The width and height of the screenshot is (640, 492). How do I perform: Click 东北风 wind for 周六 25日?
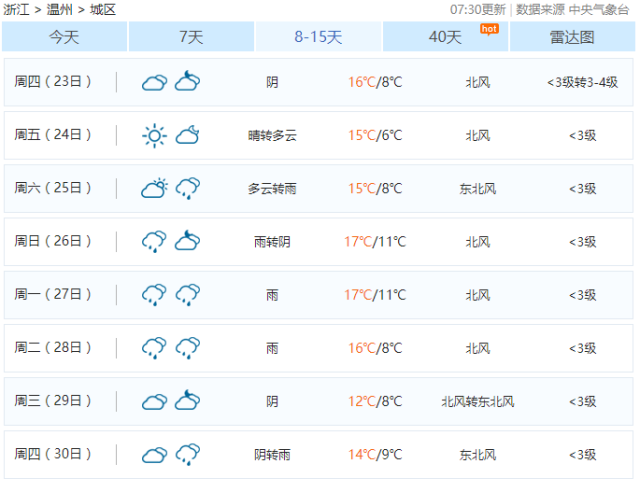point(478,189)
